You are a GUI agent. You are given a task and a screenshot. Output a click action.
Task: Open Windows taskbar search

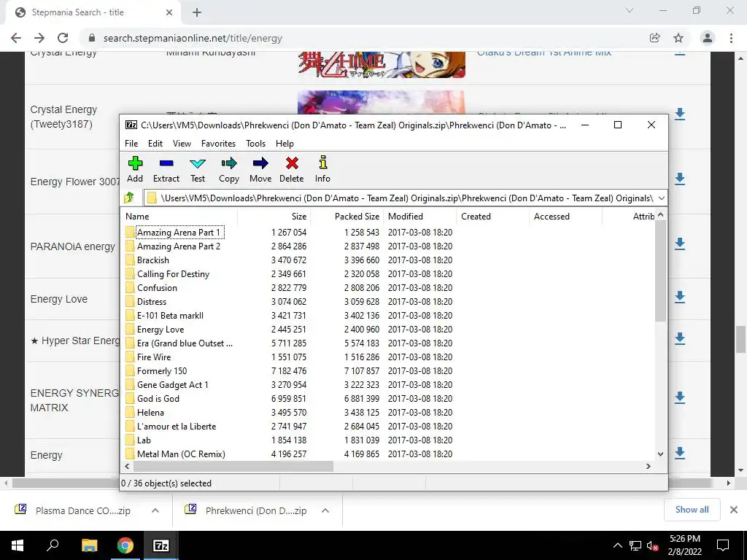(53, 545)
